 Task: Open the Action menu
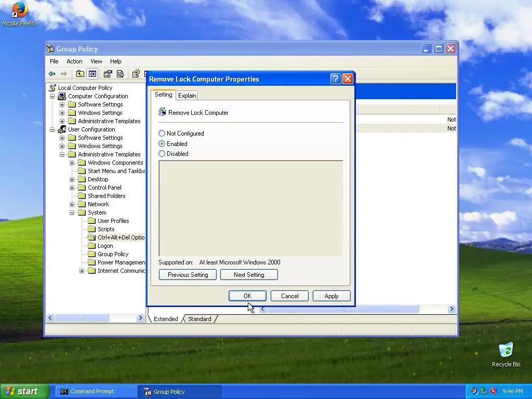click(74, 61)
